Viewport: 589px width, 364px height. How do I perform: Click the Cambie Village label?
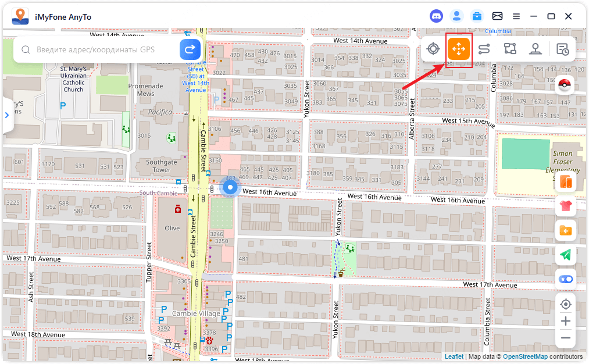point(196,313)
